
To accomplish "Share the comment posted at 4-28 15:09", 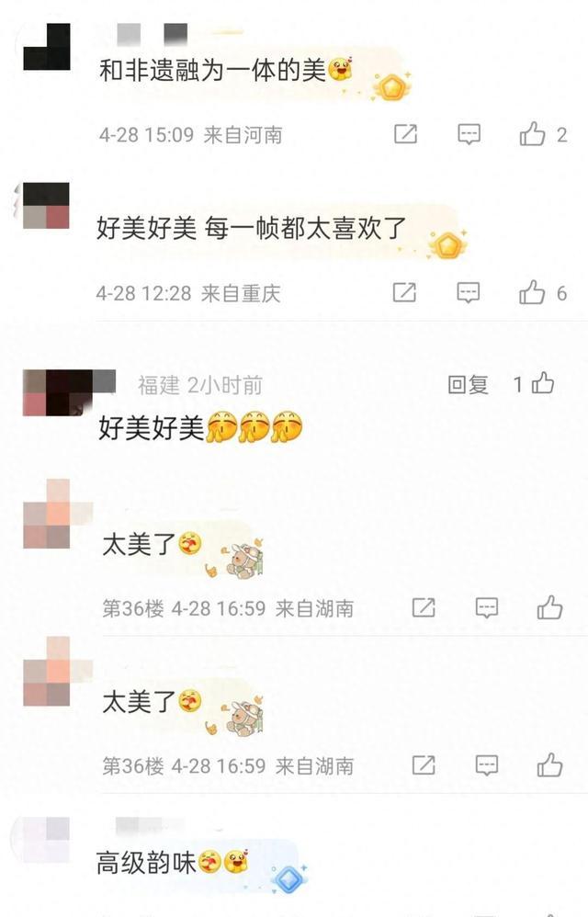I will pyautogui.click(x=405, y=134).
